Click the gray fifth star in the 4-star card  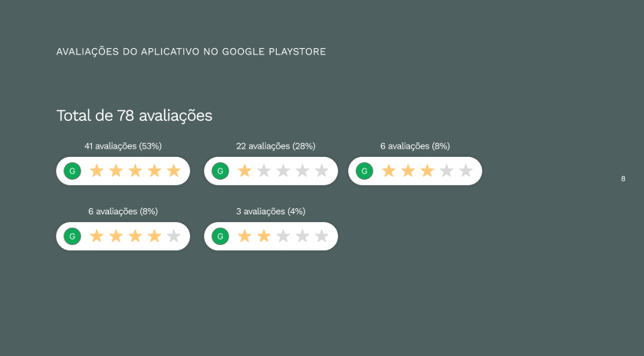click(174, 236)
